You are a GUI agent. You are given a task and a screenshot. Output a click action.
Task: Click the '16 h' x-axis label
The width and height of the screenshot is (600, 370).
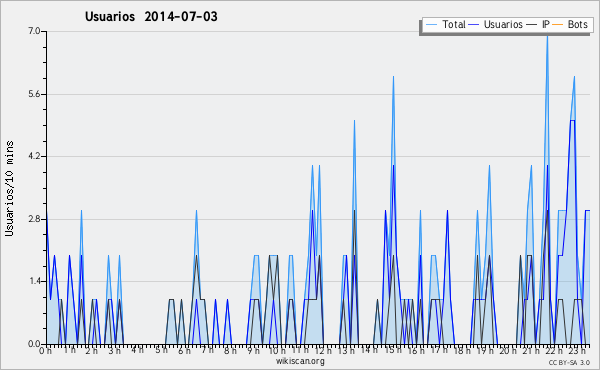pyautogui.click(x=416, y=351)
